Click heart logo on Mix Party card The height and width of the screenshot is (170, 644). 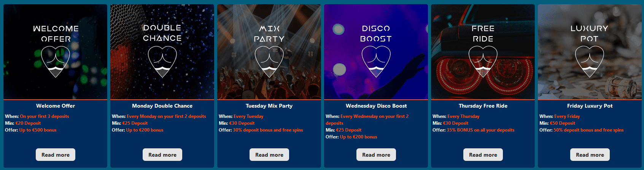(x=269, y=62)
